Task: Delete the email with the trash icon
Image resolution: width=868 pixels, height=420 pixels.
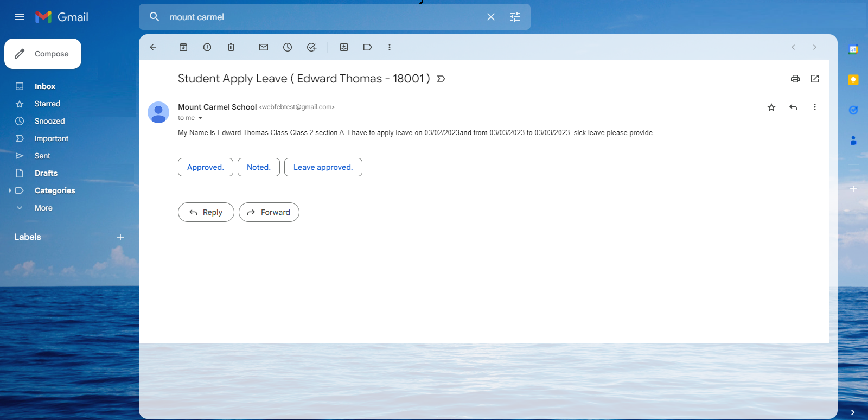Action: click(x=231, y=47)
